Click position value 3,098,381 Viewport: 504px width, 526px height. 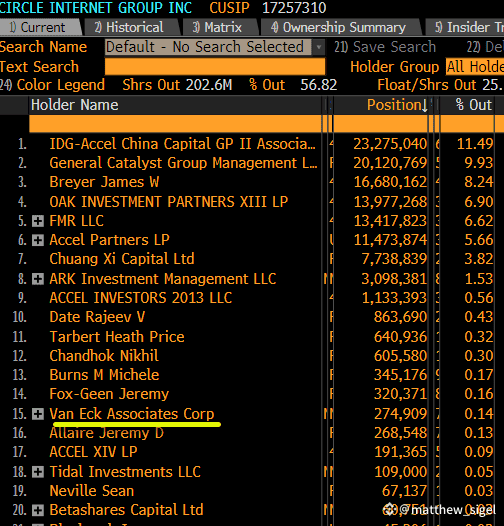point(394,279)
